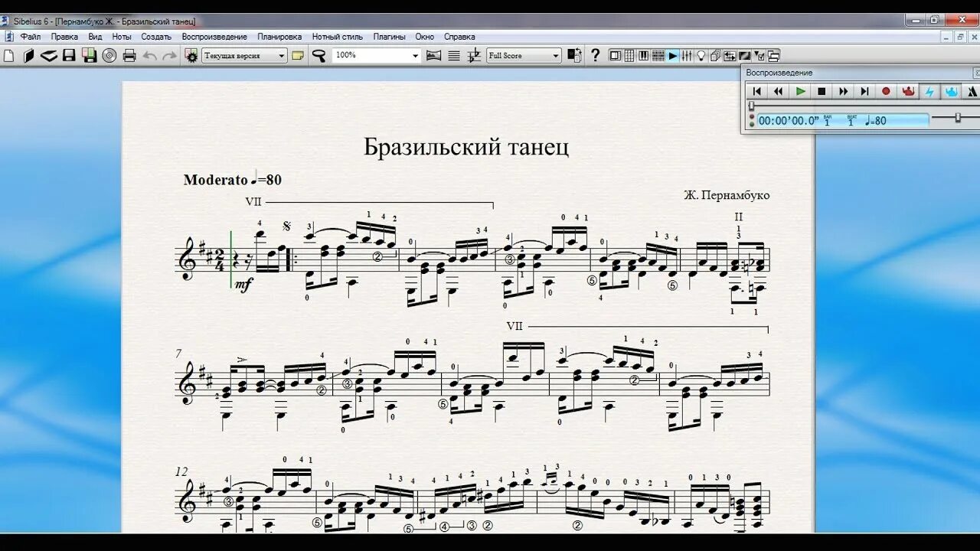This screenshot has width=980, height=551.
Task: Export audio with the CD icon
Action: tap(109, 55)
